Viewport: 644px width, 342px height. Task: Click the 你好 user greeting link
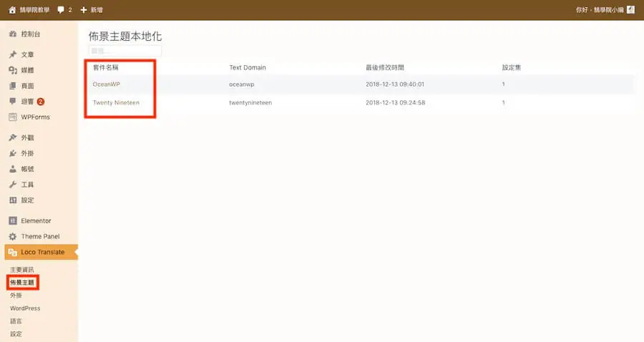[x=600, y=10]
